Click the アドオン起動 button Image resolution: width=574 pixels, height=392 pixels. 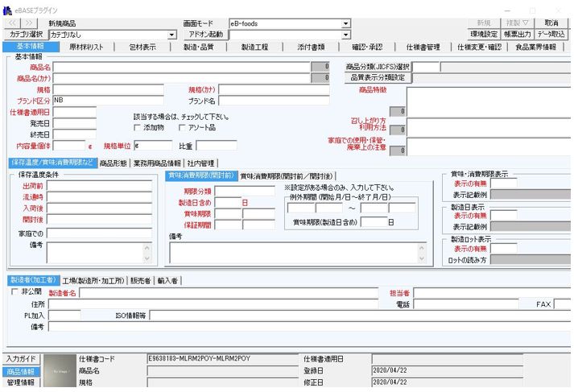coord(206,35)
